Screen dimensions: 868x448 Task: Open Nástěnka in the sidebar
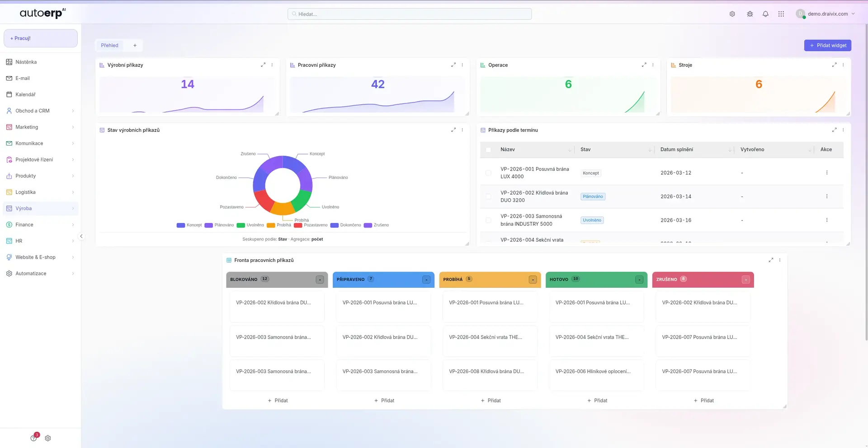tap(26, 62)
